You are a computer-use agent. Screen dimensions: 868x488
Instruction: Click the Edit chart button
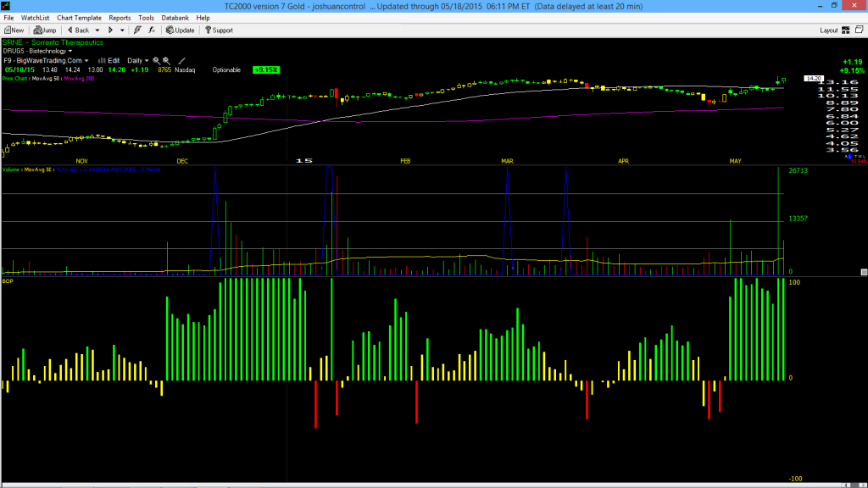[x=109, y=61]
